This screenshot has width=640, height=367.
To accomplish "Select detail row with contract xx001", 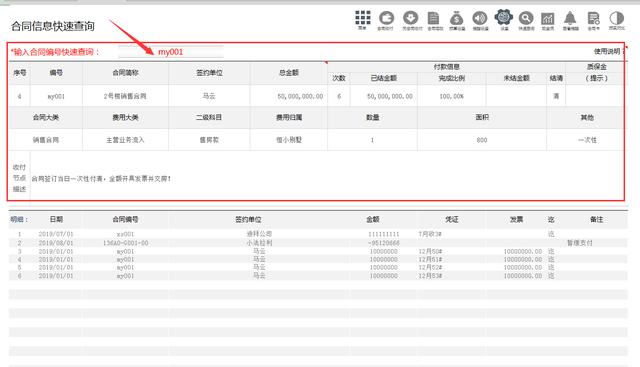I will [318, 234].
